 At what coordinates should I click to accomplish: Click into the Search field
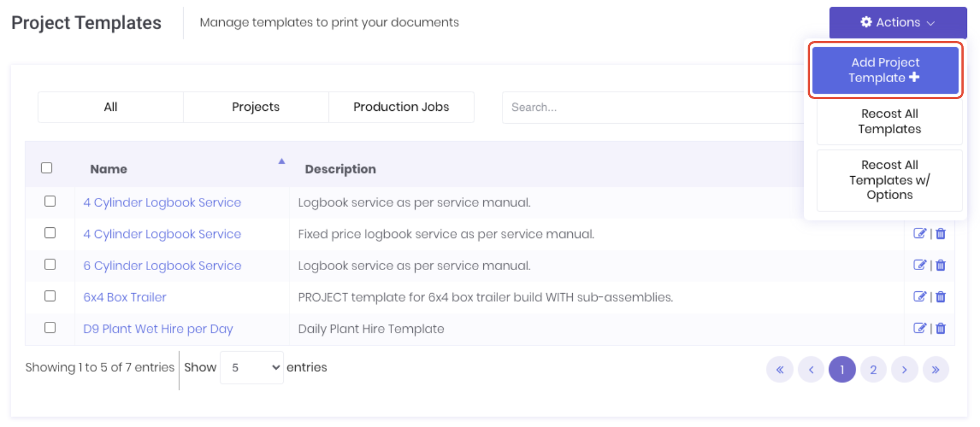click(653, 107)
